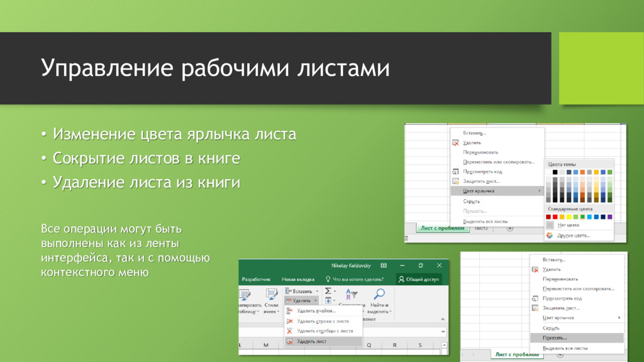Click the ribbon display options icon in the title bar
The height and width of the screenshot is (362, 644).
[384, 266]
